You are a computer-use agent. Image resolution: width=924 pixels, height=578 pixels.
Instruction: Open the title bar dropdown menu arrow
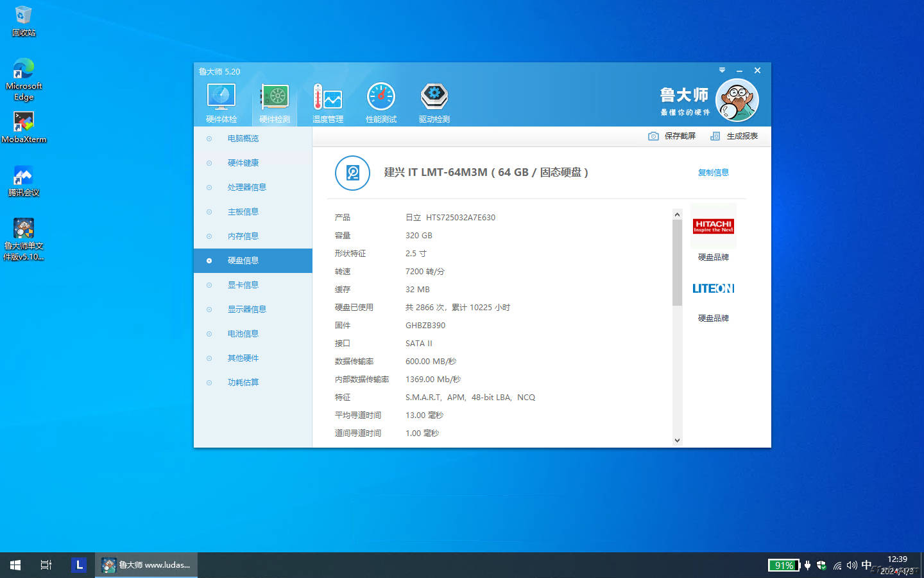tap(722, 70)
